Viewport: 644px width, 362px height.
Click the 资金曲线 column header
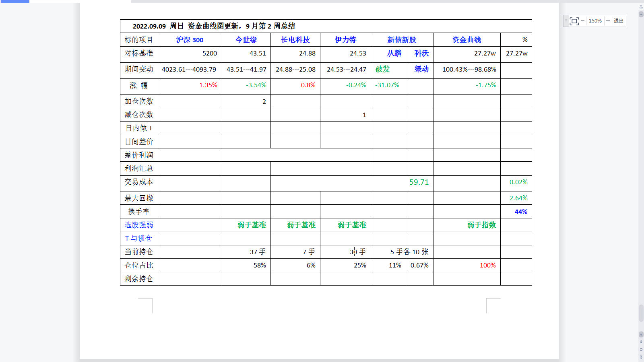tap(466, 40)
